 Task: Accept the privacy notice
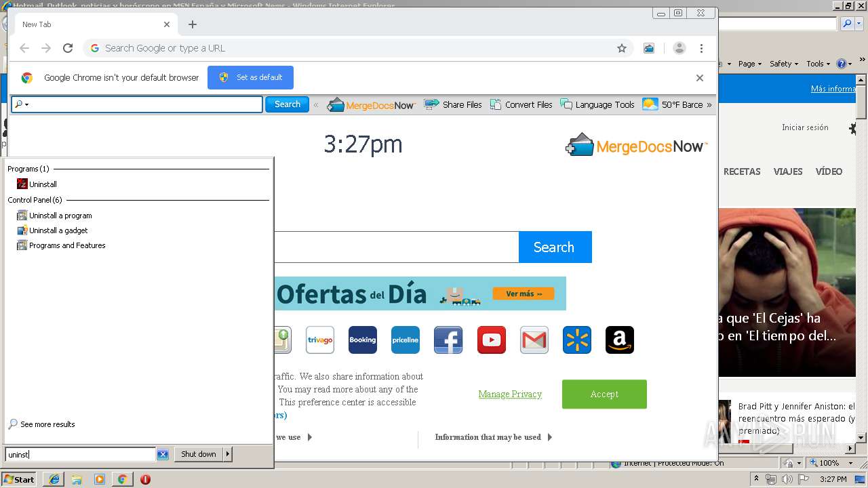pos(604,394)
